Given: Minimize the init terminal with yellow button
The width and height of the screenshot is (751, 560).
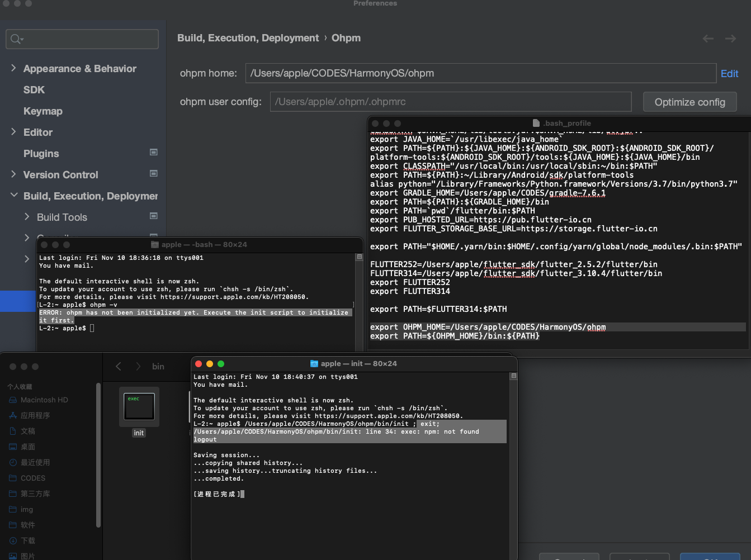Looking at the screenshot, I should pos(210,364).
